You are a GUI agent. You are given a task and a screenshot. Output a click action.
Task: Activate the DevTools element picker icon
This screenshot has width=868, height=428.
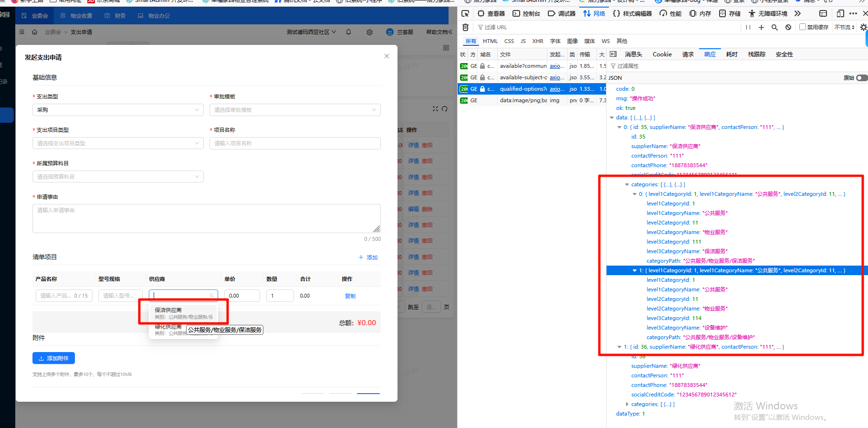pyautogui.click(x=465, y=13)
